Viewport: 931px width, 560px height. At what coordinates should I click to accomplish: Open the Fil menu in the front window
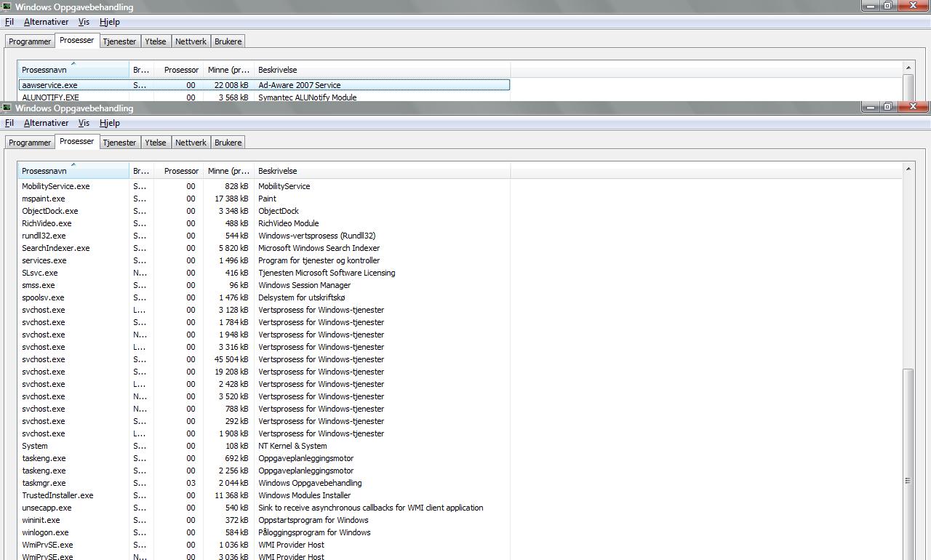click(x=9, y=123)
